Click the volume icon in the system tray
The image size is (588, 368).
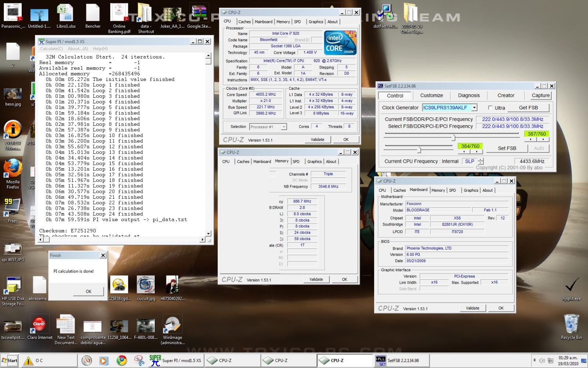(542, 361)
